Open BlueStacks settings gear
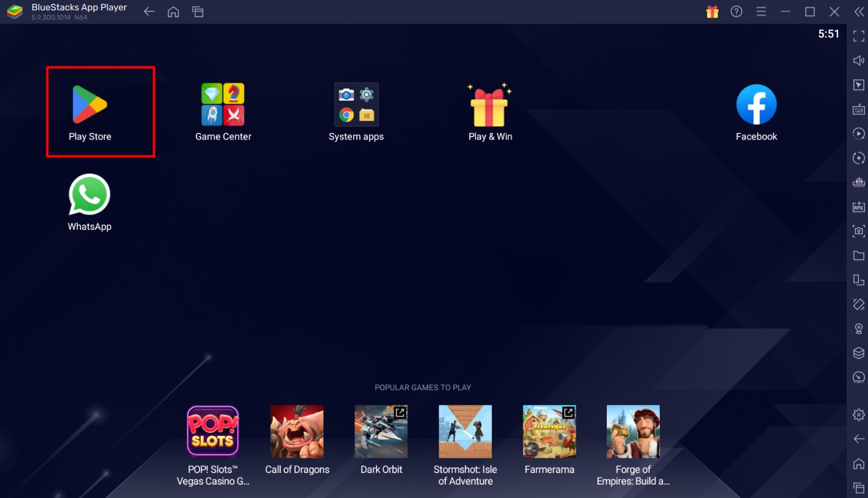This screenshot has height=498, width=868. [859, 415]
